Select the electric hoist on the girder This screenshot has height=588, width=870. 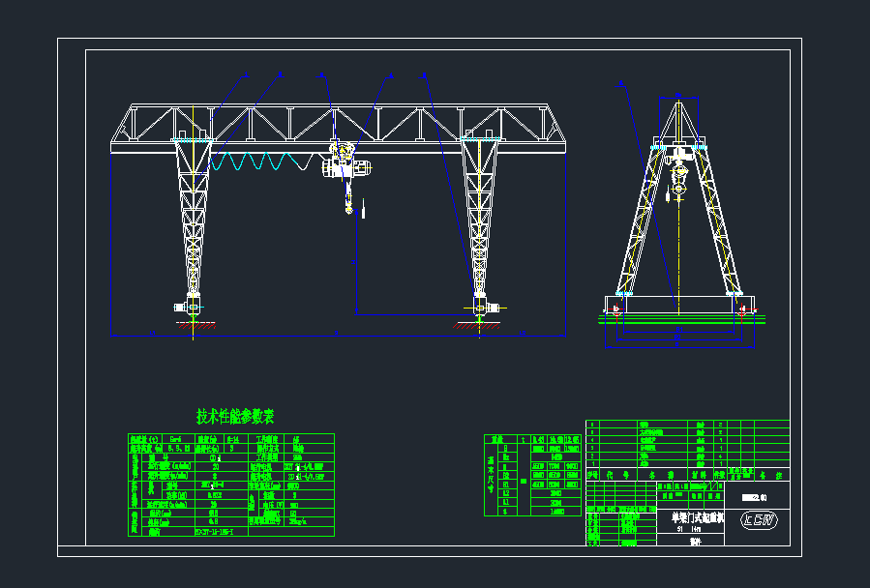pyautogui.click(x=346, y=164)
